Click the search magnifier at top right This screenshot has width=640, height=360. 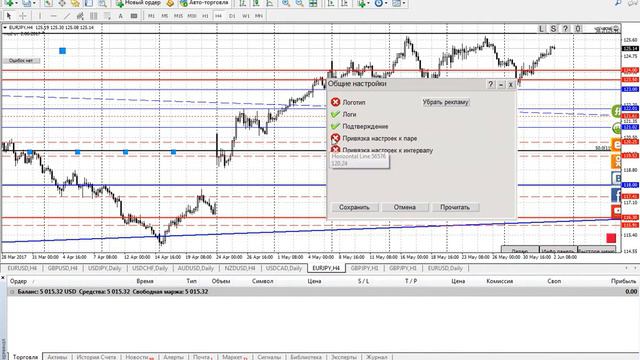pyautogui.click(x=618, y=3)
